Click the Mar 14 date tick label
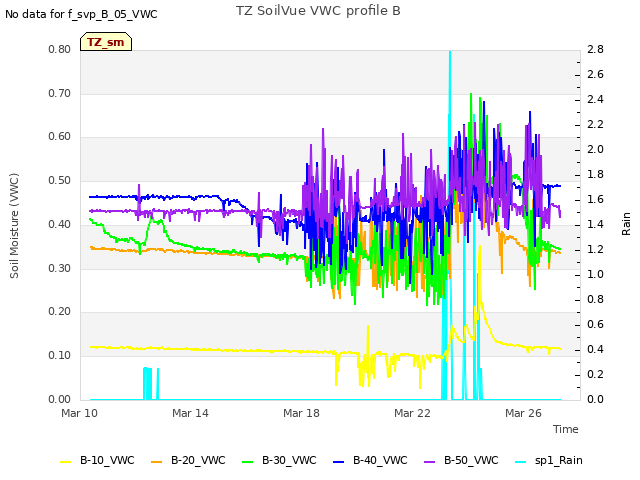Image resolution: width=640 pixels, height=480 pixels. (190, 413)
